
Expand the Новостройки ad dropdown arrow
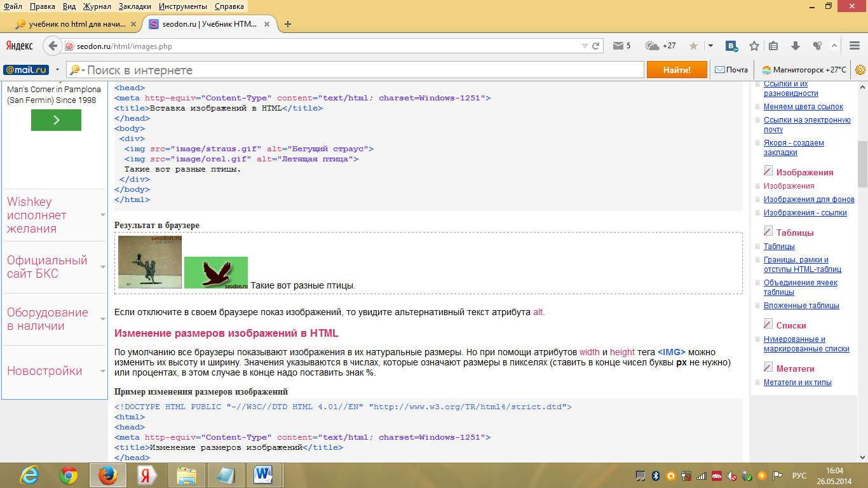103,371
